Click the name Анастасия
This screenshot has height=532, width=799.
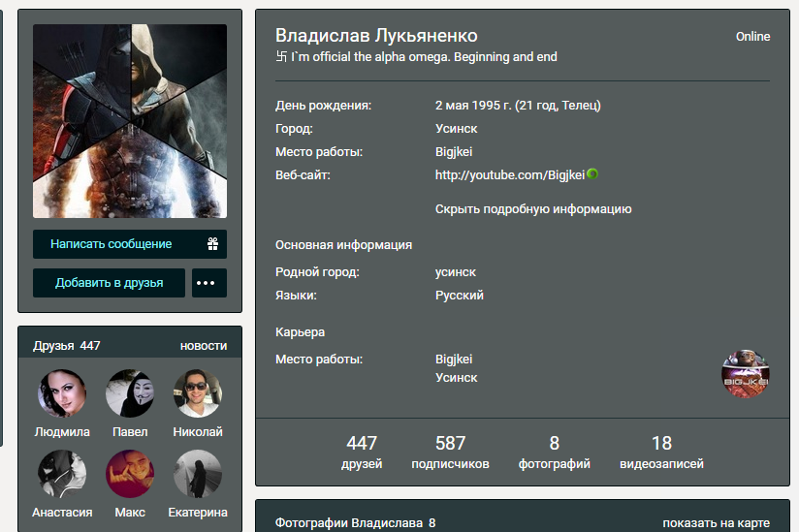(x=62, y=513)
